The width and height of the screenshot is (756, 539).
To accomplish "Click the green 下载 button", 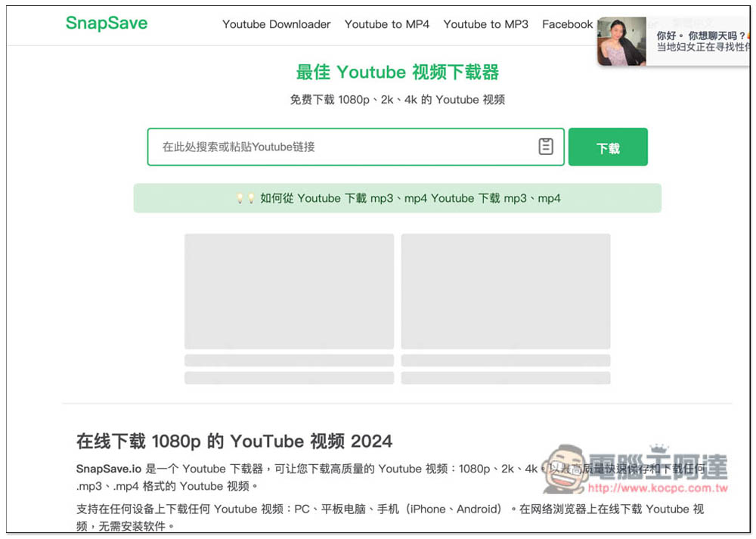I will (608, 147).
